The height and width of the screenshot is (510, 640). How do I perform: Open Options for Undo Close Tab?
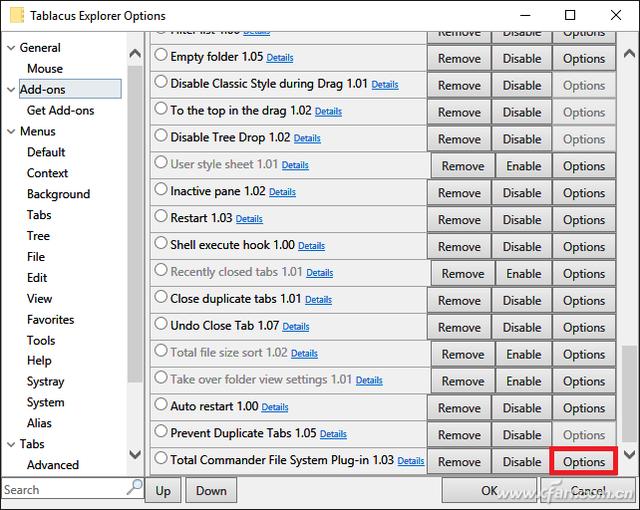click(x=584, y=327)
